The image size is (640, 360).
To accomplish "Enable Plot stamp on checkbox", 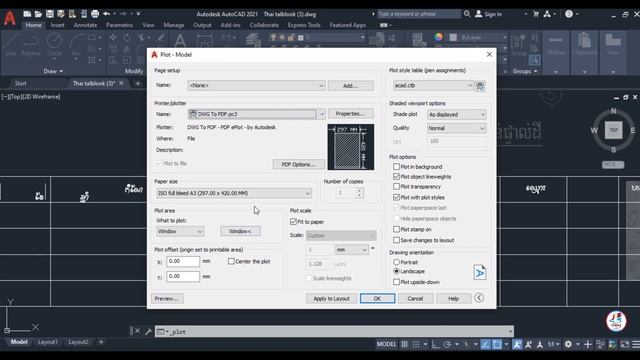I will pos(396,229).
